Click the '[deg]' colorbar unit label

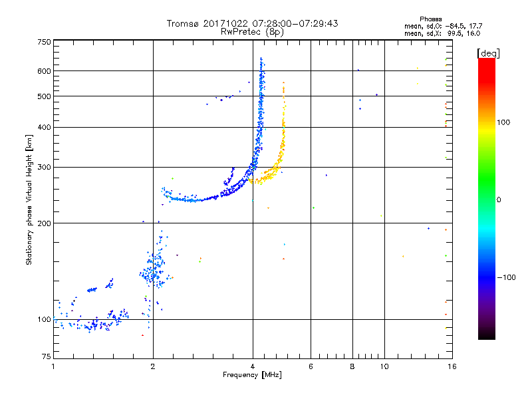click(x=488, y=53)
